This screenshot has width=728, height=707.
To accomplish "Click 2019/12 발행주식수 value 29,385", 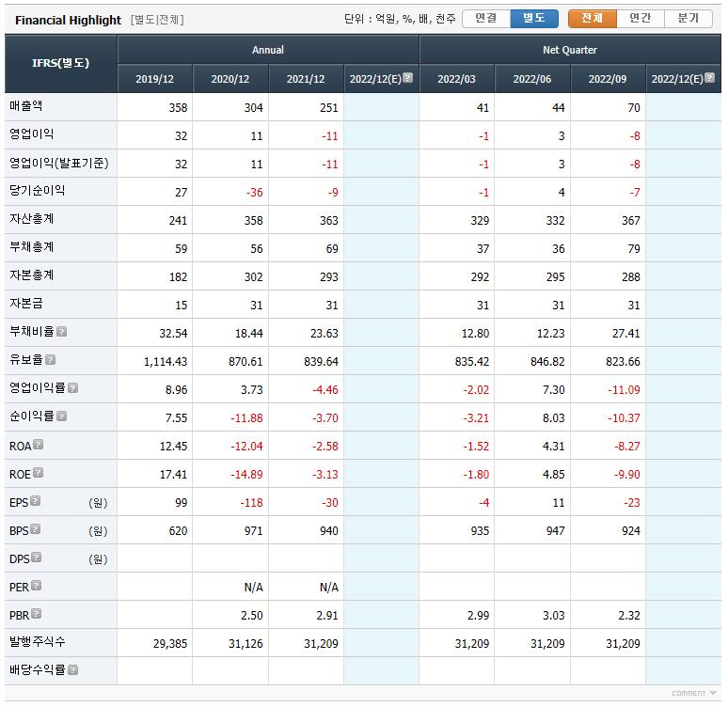I will [170, 643].
